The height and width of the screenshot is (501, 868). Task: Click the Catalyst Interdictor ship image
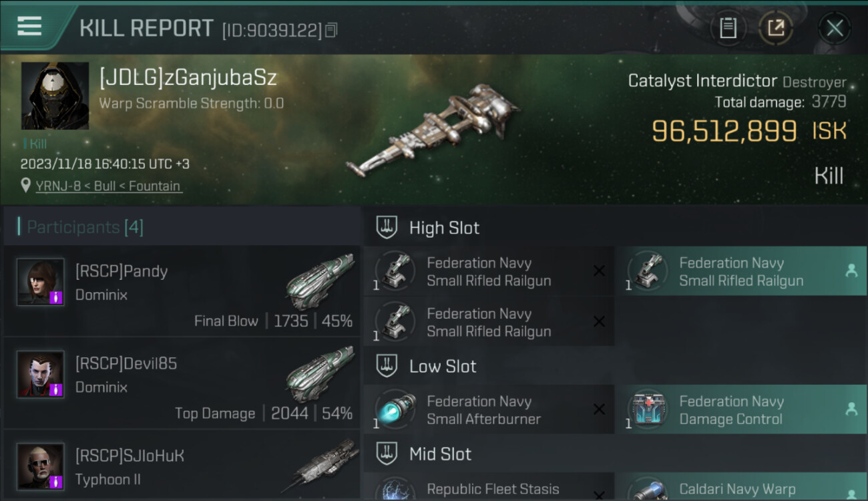pyautogui.click(x=433, y=130)
